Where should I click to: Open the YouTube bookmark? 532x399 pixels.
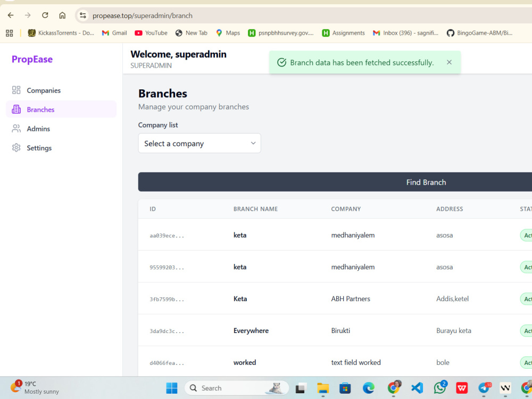coord(151,33)
